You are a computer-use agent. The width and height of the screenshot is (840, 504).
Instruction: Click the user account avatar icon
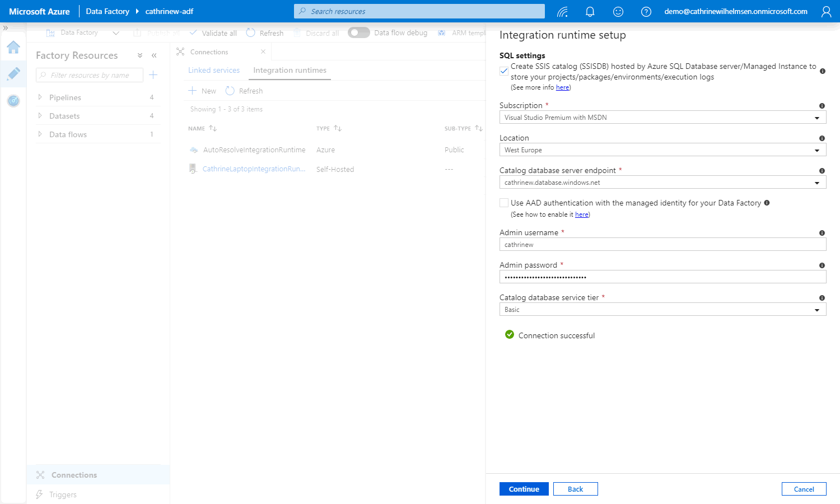click(x=826, y=11)
